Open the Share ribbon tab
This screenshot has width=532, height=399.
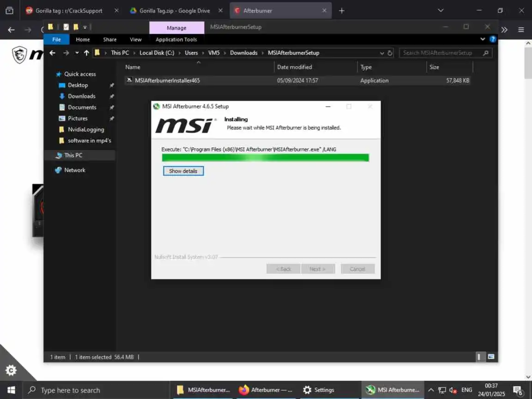pyautogui.click(x=109, y=39)
